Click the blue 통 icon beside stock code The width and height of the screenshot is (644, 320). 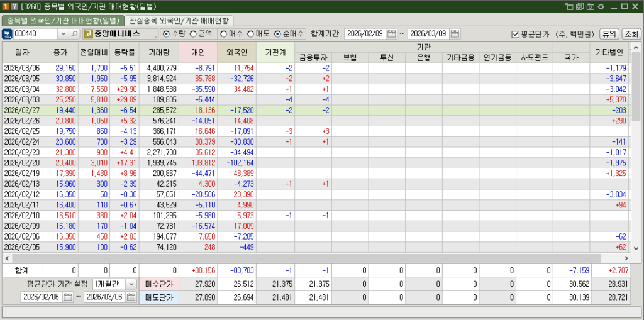[x=7, y=33]
